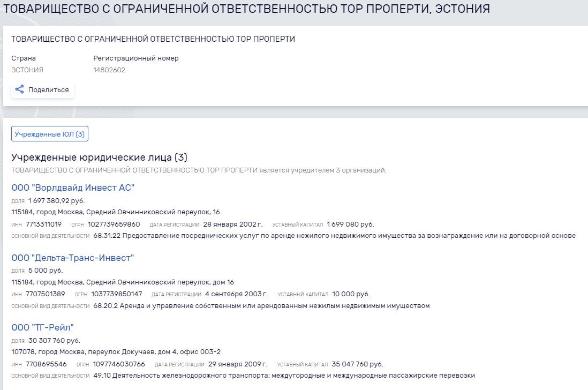Open ООО "Дельта-Транс-Инвест" company link

point(72,258)
